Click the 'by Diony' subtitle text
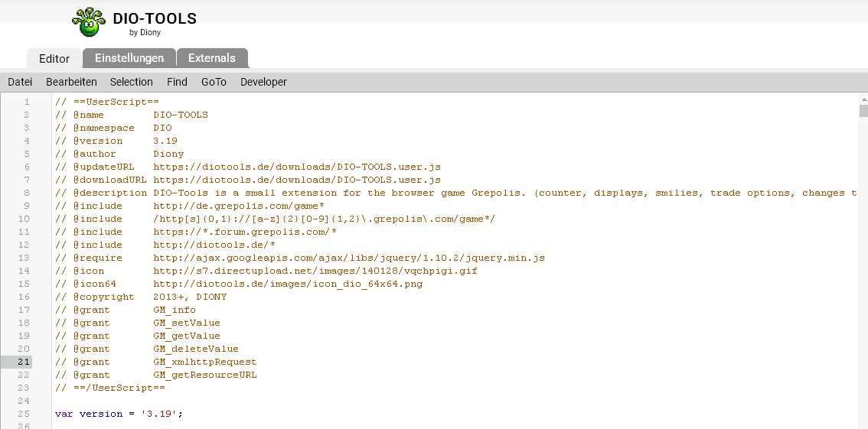Screen dimensions: 868x429 pyautogui.click(x=145, y=33)
